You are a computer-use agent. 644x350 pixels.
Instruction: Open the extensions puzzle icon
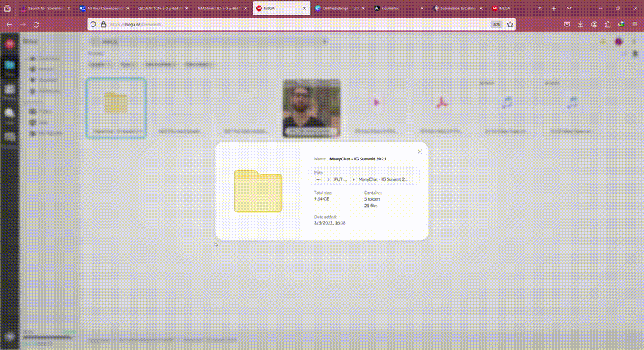tap(607, 25)
